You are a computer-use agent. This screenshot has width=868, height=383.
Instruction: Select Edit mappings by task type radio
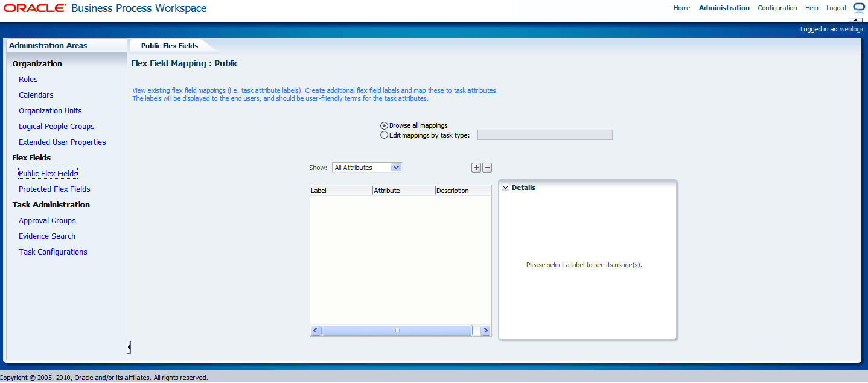click(x=384, y=135)
